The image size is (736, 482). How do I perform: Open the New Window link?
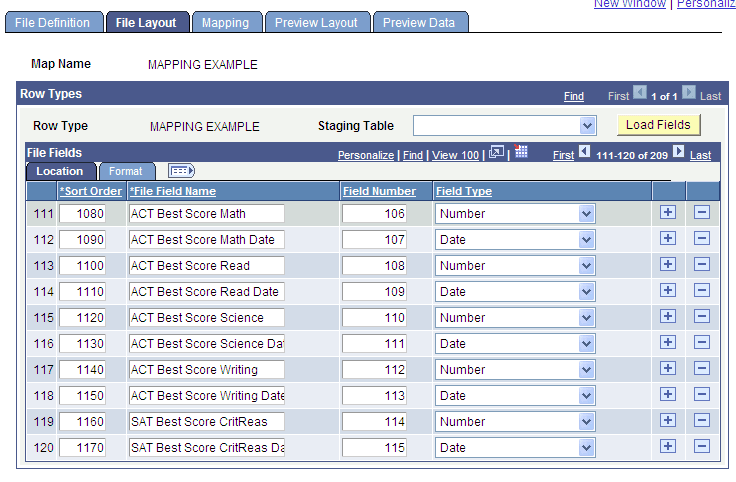point(629,4)
